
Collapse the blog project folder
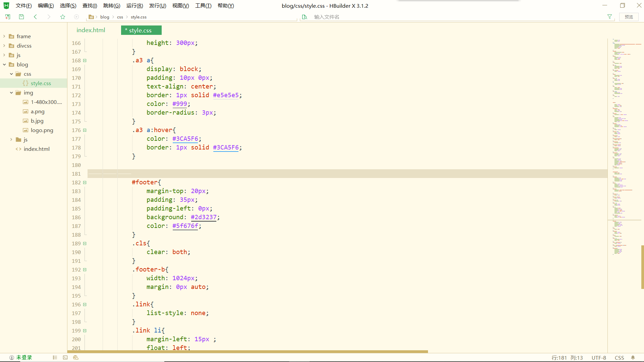[4, 64]
